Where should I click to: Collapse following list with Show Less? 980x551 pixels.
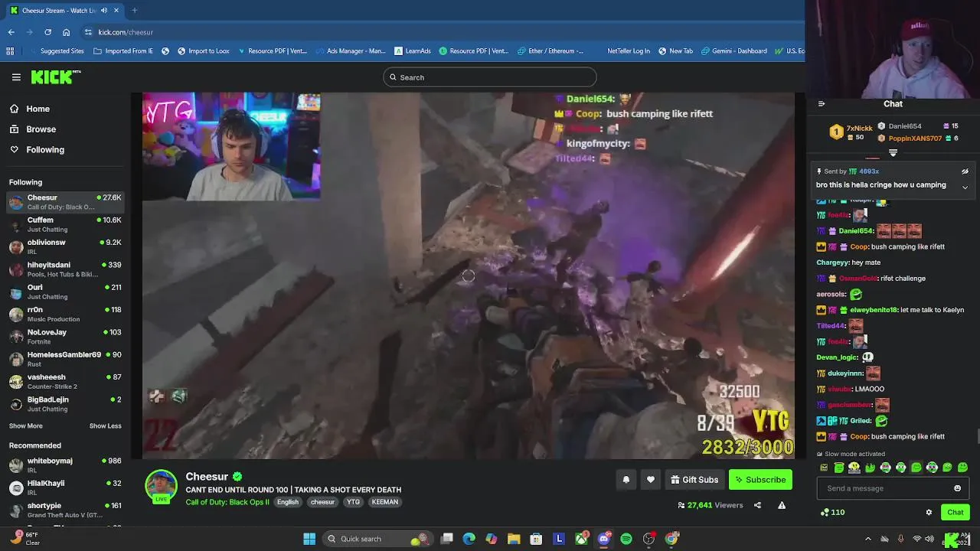[x=105, y=426]
